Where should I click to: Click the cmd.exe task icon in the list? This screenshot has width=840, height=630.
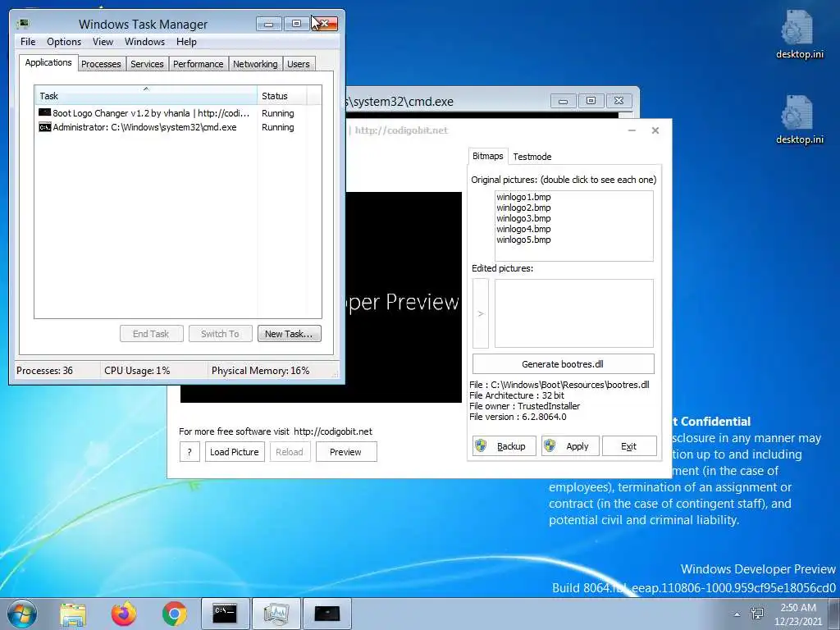coord(44,127)
